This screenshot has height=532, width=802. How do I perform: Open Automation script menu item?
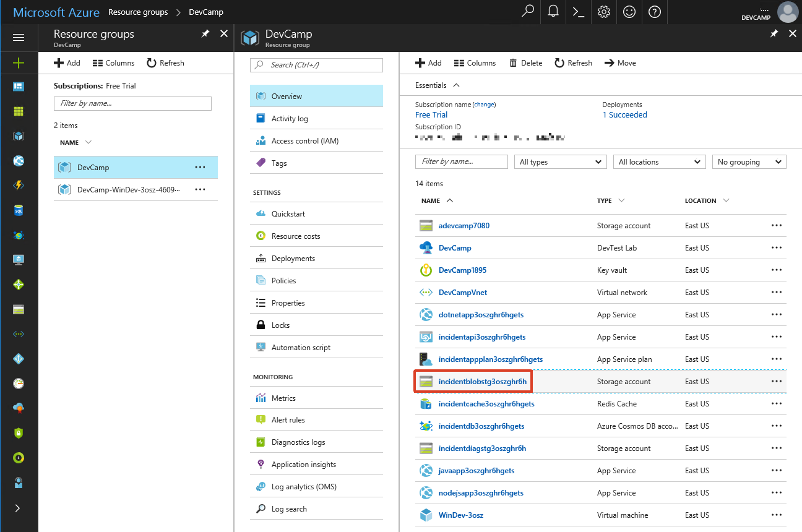tap(316, 348)
